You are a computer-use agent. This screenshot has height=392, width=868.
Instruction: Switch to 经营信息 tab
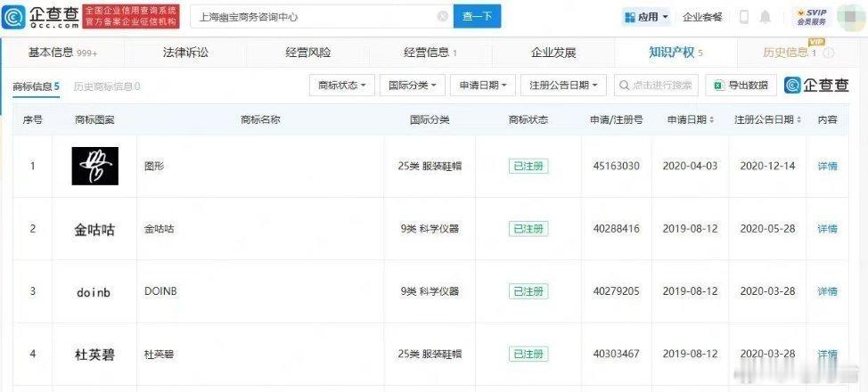pos(430,53)
